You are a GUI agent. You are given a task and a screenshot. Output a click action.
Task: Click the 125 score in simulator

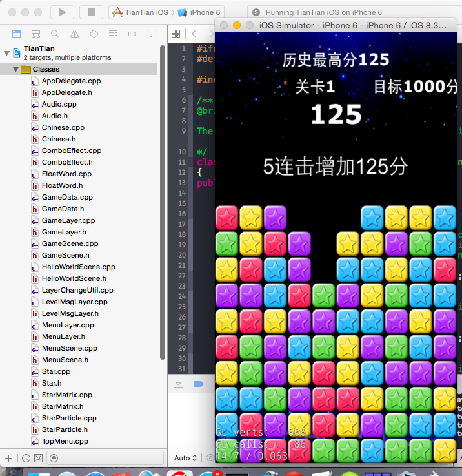(x=336, y=114)
